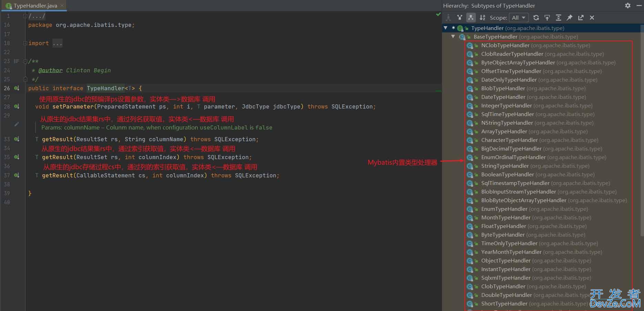The width and height of the screenshot is (644, 311).
Task: Click the Hierarchy panel vertical scrollbar
Action: pyautogui.click(x=642, y=131)
